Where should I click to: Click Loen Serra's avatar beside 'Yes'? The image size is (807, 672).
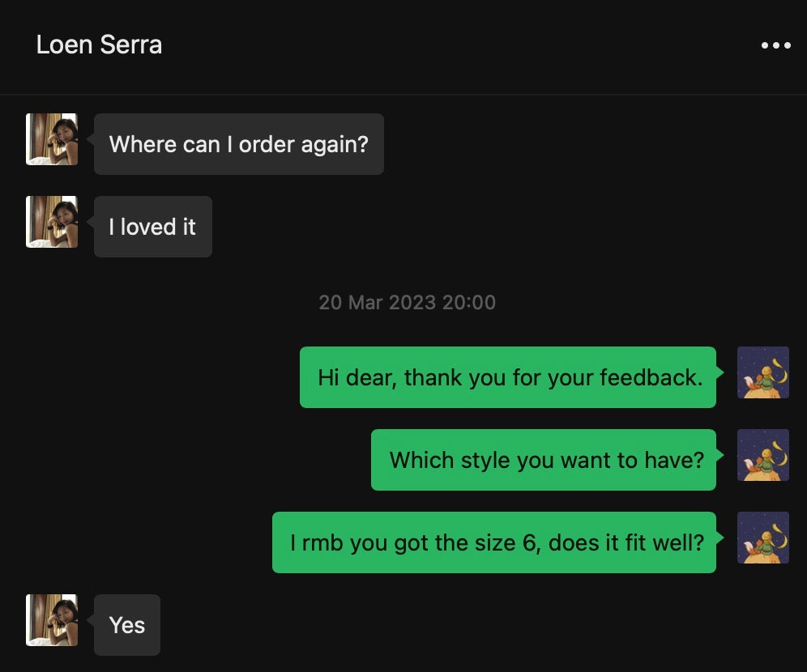[x=52, y=620]
